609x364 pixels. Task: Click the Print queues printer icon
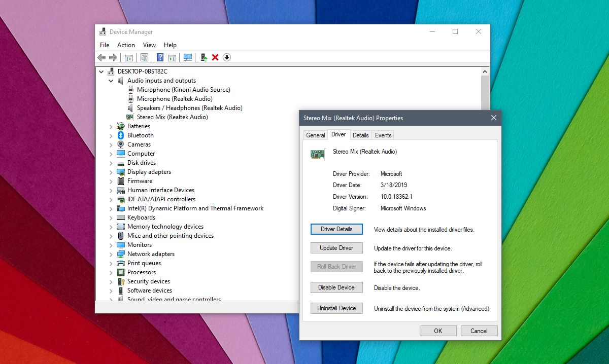tap(121, 263)
